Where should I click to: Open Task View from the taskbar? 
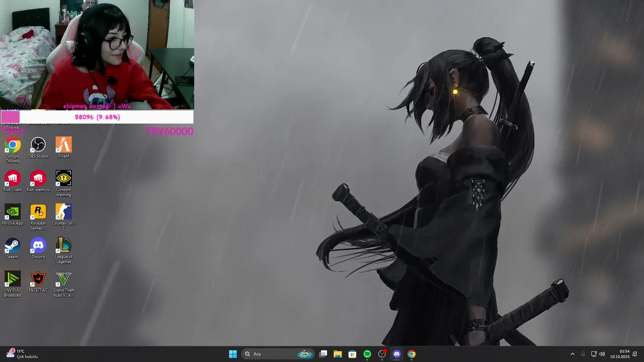324,354
